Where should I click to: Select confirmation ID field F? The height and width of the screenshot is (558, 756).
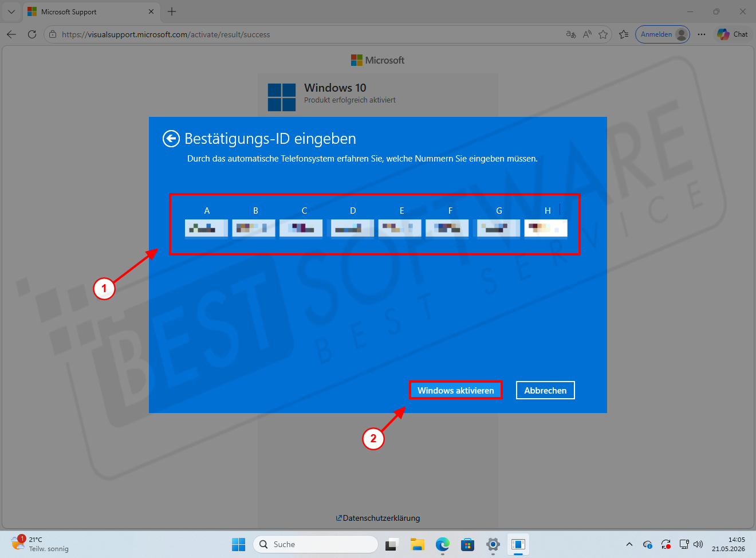pyautogui.click(x=447, y=228)
